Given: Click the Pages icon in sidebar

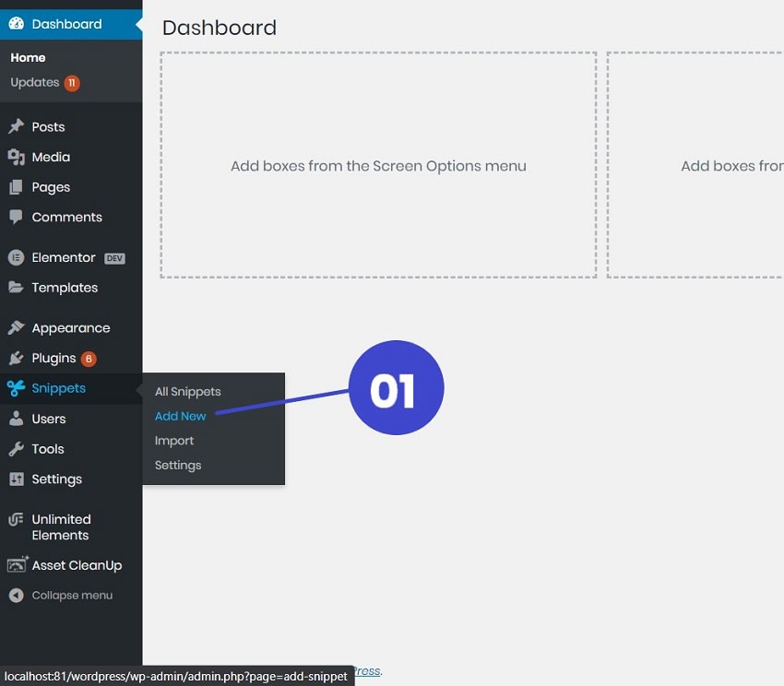Looking at the screenshot, I should click(16, 187).
